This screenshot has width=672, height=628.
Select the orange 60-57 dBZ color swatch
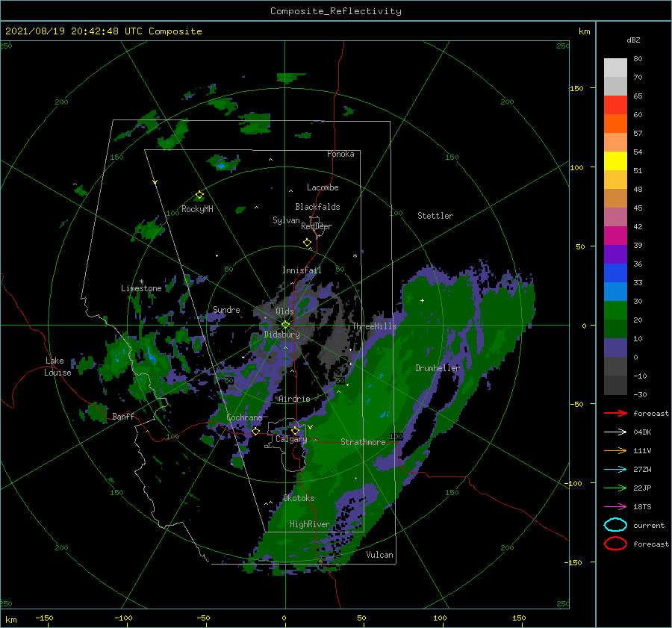coord(615,123)
